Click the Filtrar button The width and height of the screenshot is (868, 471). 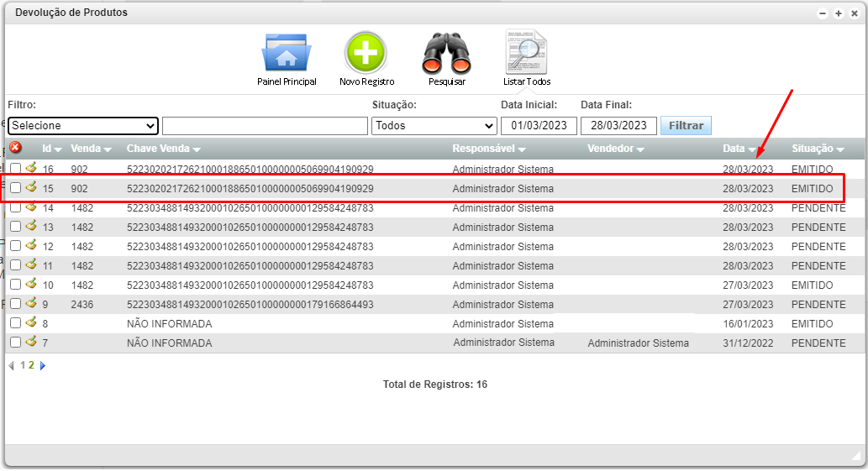coord(686,126)
